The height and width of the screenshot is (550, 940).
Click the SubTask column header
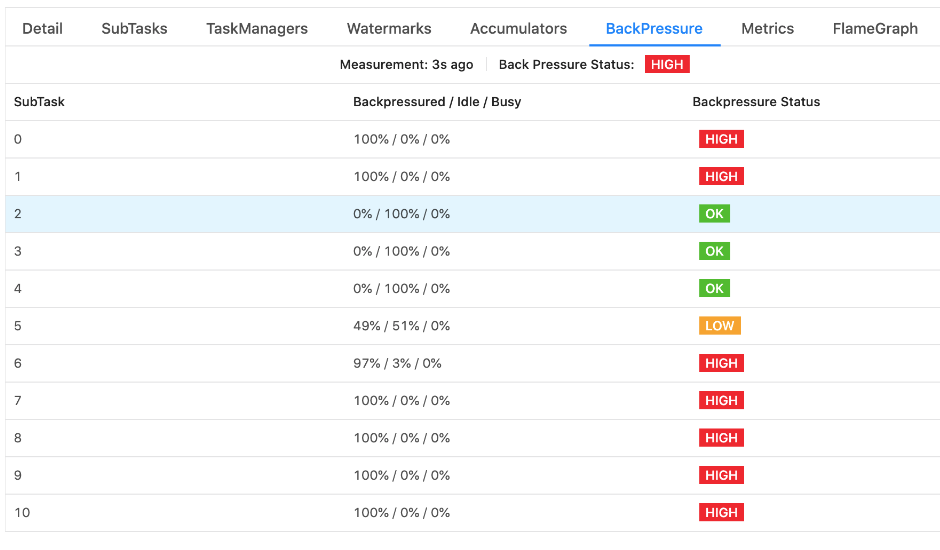pos(40,102)
